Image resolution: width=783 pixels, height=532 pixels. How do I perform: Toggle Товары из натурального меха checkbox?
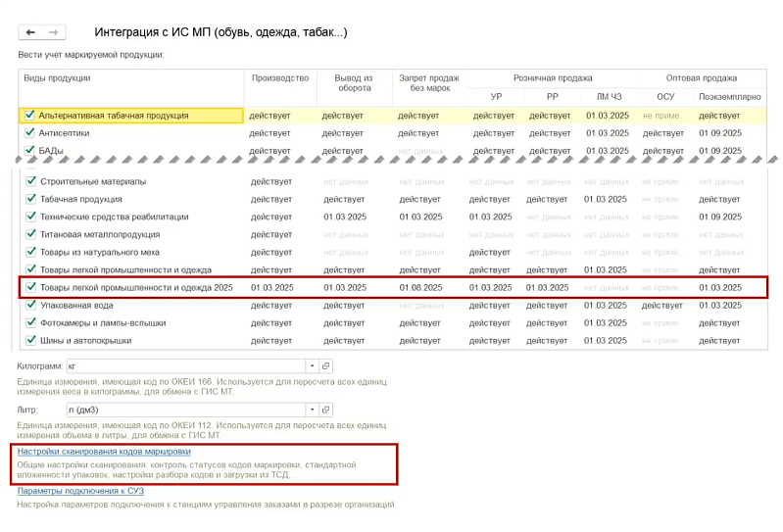pyautogui.click(x=31, y=252)
